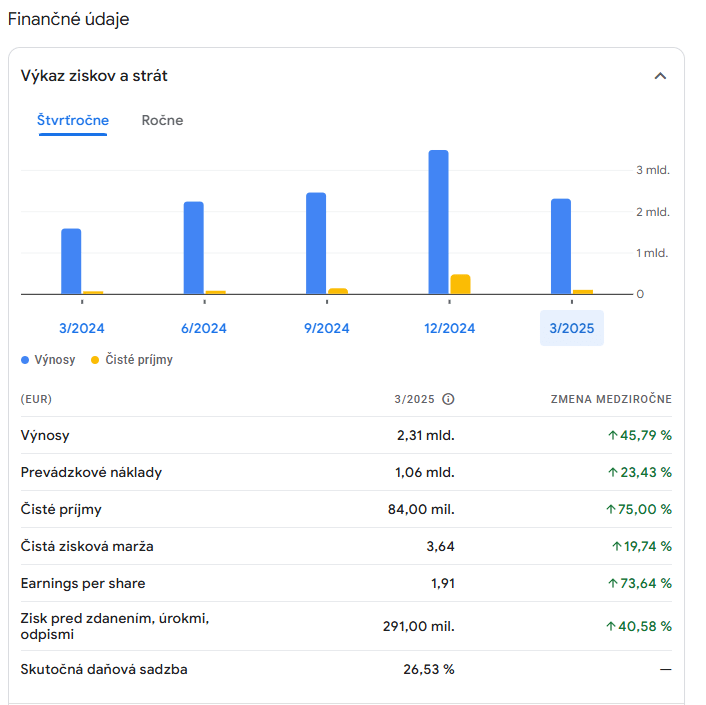Click the blue Výnosy legend dot
This screenshot has height=705, width=706.
pyautogui.click(x=25, y=360)
